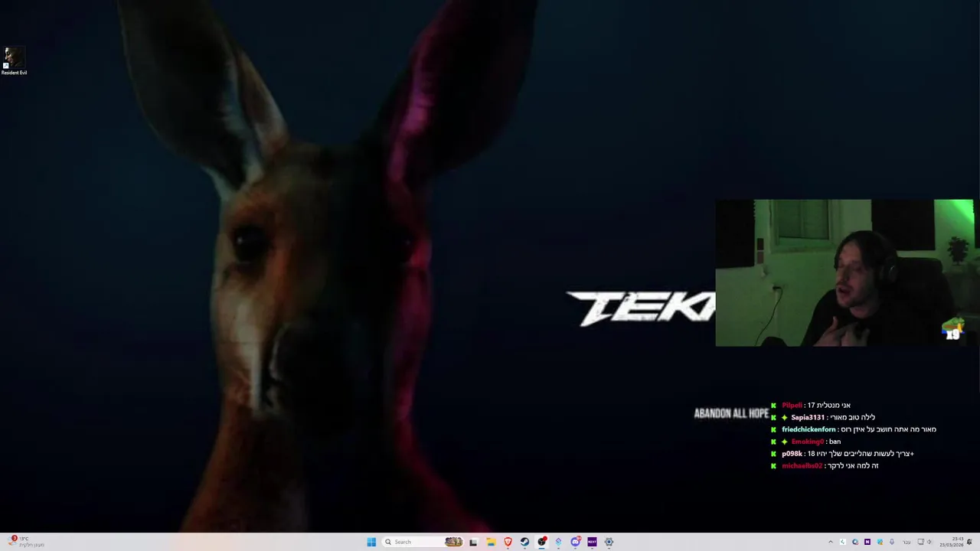980x551 pixels.
Task: Click username friedchickenforn in chat
Action: [808, 429]
